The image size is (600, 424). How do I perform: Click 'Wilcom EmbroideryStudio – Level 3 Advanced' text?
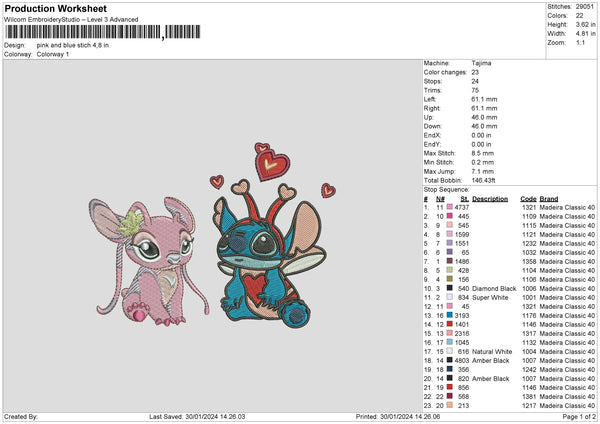point(71,20)
